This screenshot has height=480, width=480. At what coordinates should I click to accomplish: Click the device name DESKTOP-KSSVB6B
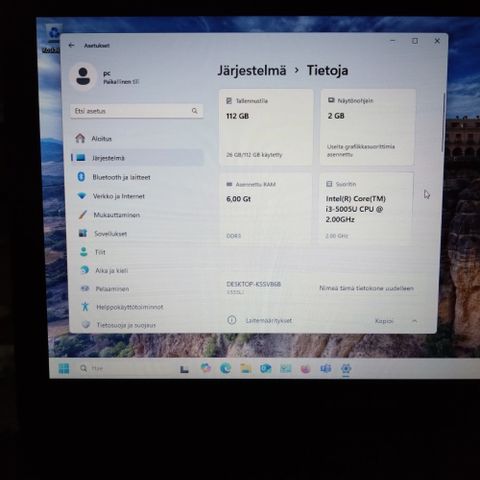(x=254, y=284)
